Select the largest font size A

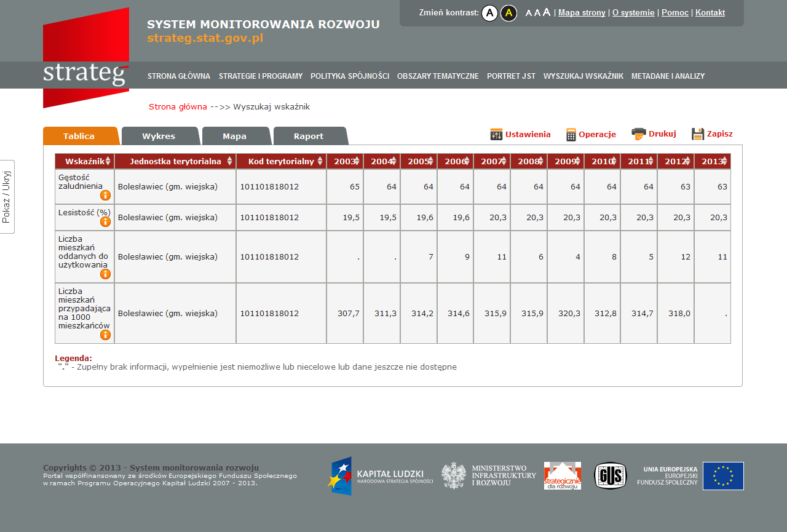547,12
